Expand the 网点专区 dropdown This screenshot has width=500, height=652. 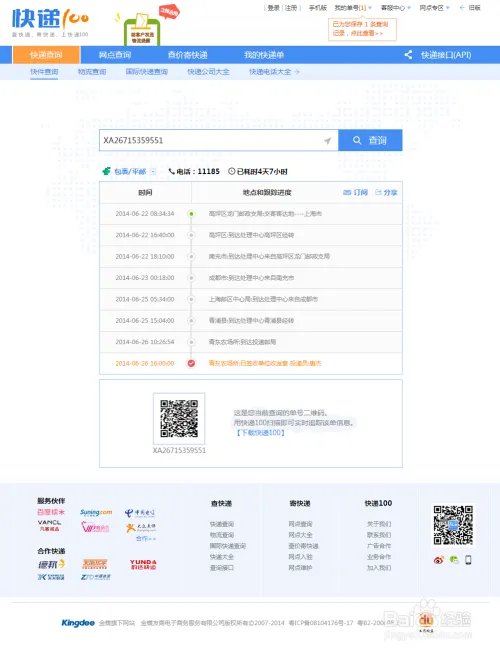coord(434,8)
